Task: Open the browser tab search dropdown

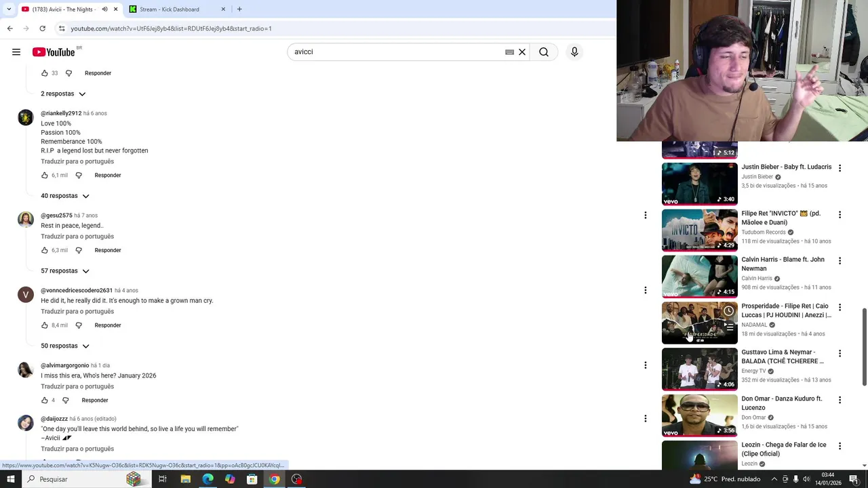Action: click(9, 9)
